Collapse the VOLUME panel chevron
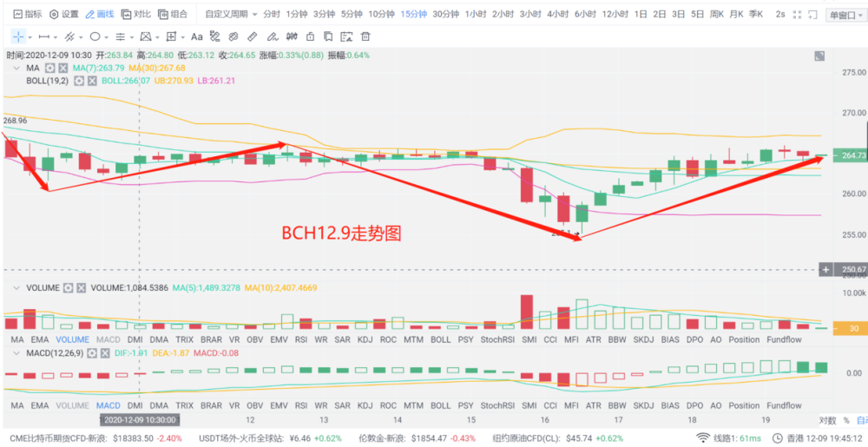Viewport: 868px width, 447px height. (x=16, y=288)
